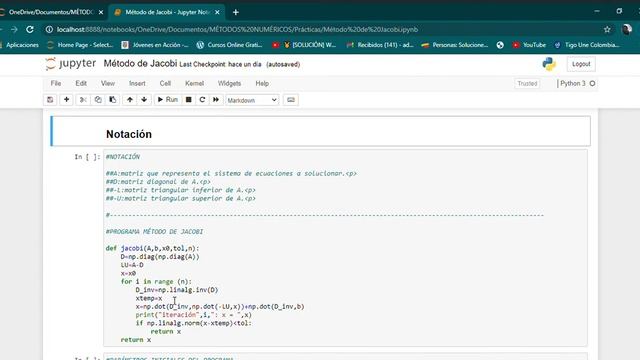Open [SOLUCIÓN] W... bookmark
Image resolution: width=640 pixels, height=360 pixels.
(x=309, y=45)
